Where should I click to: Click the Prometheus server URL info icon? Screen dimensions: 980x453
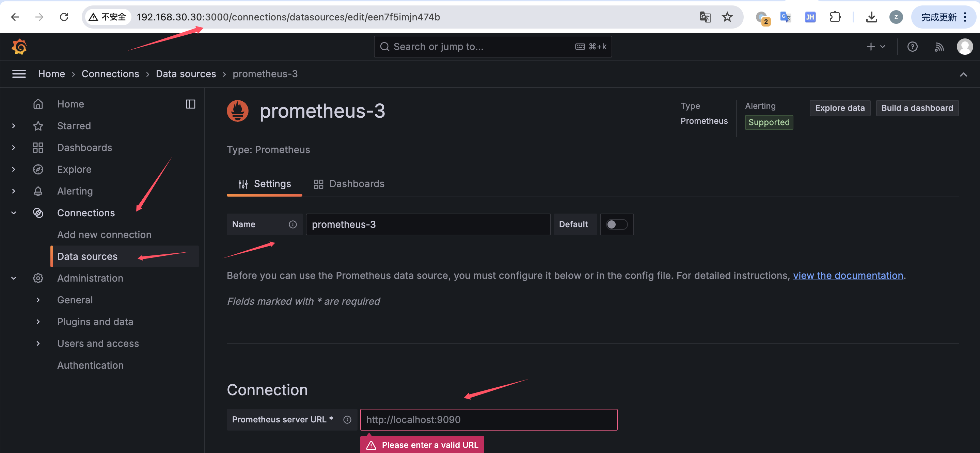coord(347,420)
